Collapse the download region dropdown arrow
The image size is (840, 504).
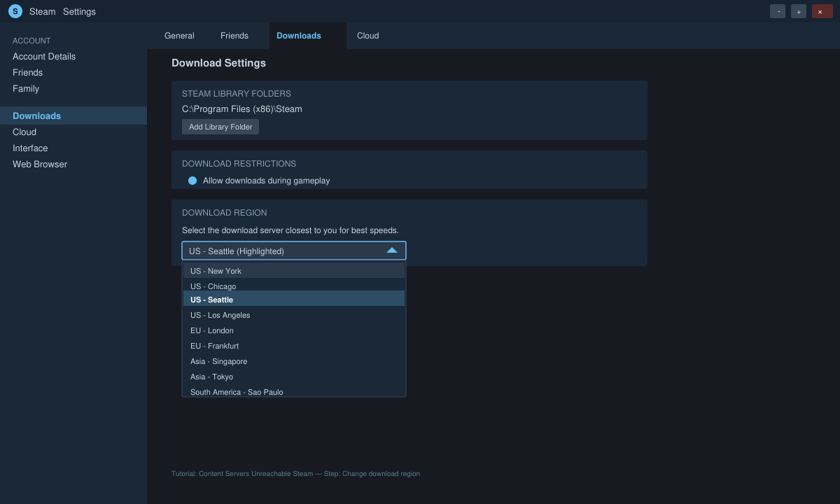(392, 251)
